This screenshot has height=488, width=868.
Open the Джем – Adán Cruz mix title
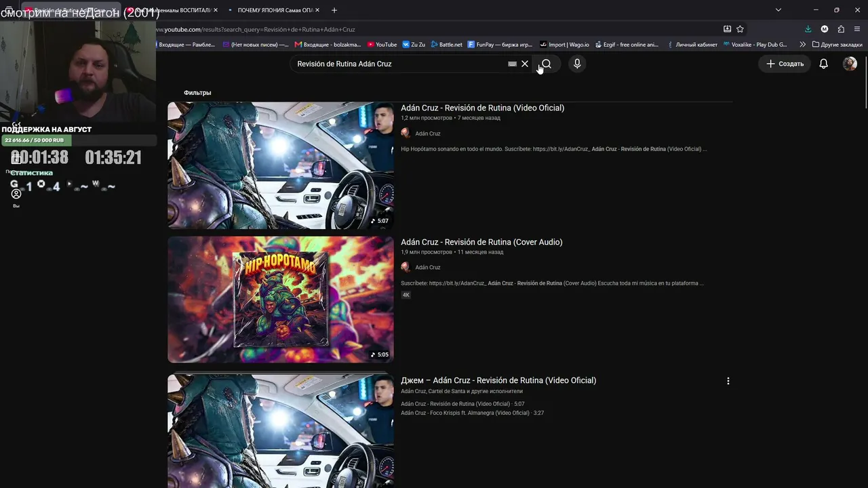click(498, 380)
